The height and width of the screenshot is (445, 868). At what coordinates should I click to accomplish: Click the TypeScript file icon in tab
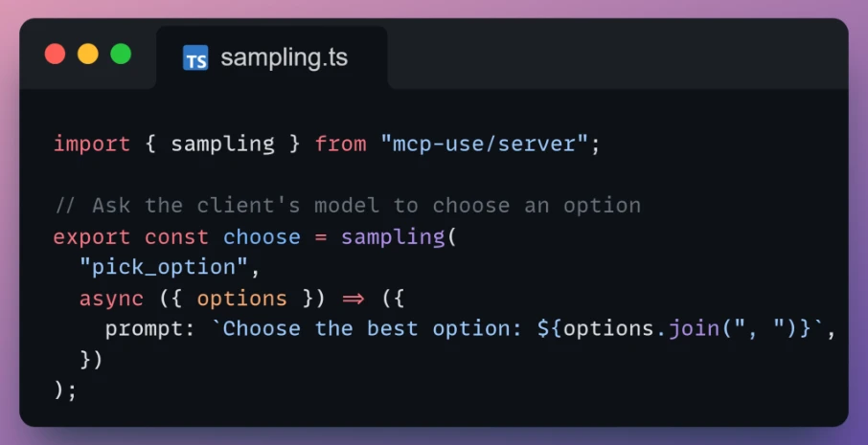tap(195, 57)
